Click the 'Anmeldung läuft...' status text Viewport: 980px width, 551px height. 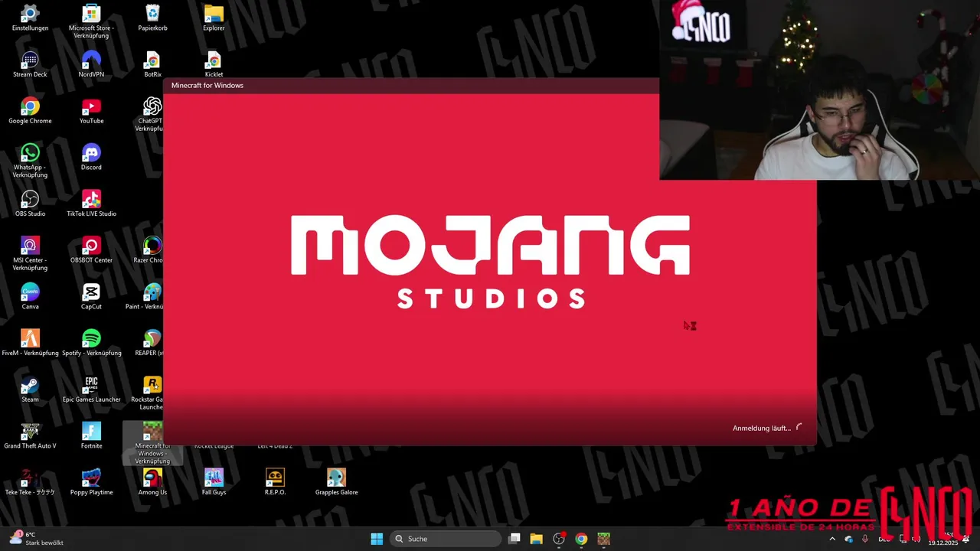click(761, 428)
